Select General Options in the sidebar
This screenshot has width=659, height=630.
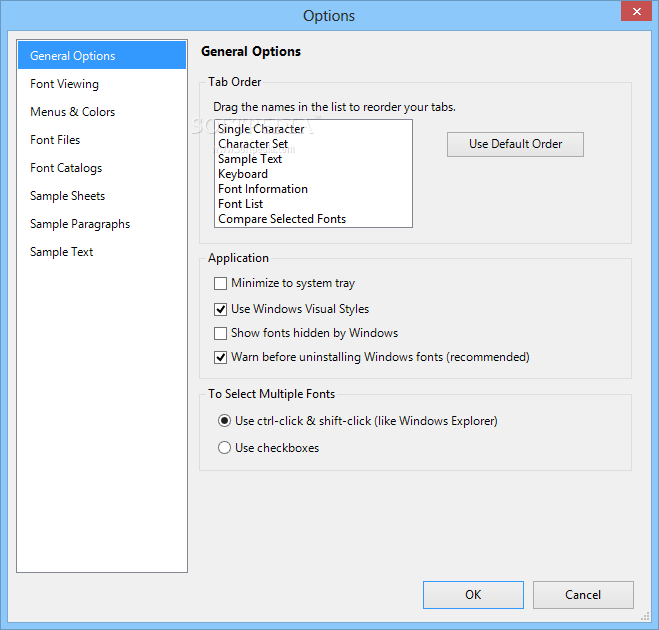click(x=102, y=55)
